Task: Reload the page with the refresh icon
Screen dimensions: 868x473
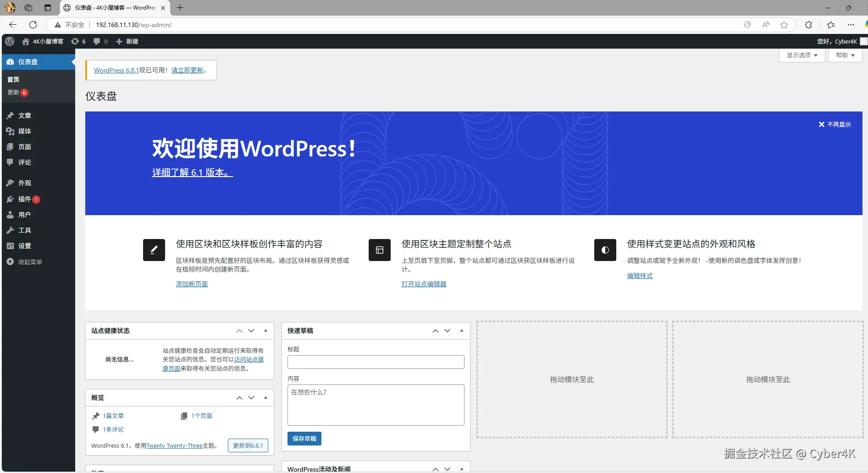Action: click(33, 25)
